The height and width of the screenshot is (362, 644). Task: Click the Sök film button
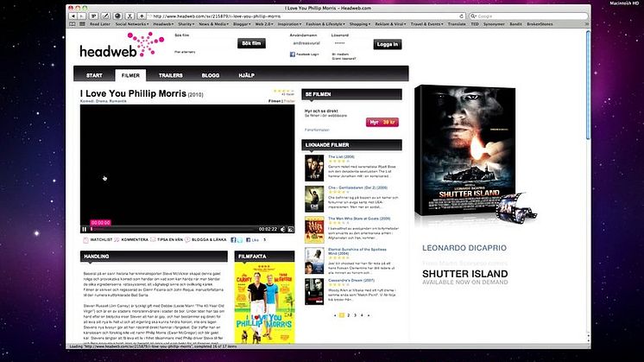point(251,43)
